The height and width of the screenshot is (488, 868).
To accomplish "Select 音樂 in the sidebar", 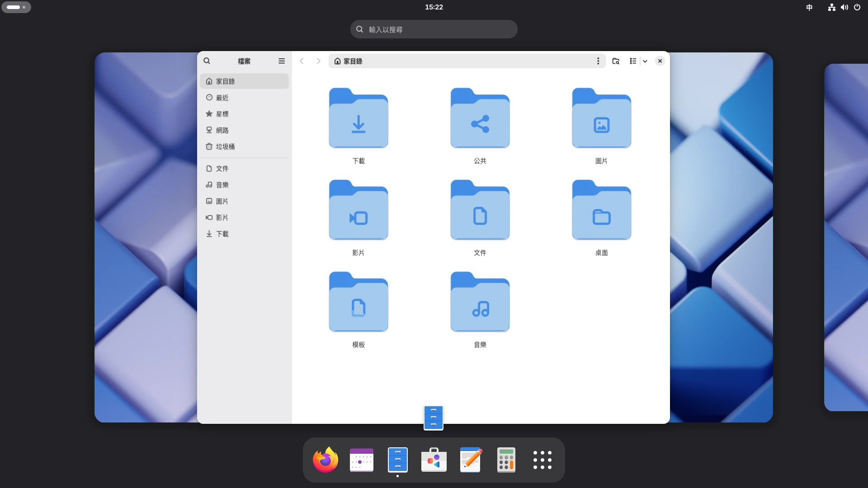I will [x=222, y=185].
